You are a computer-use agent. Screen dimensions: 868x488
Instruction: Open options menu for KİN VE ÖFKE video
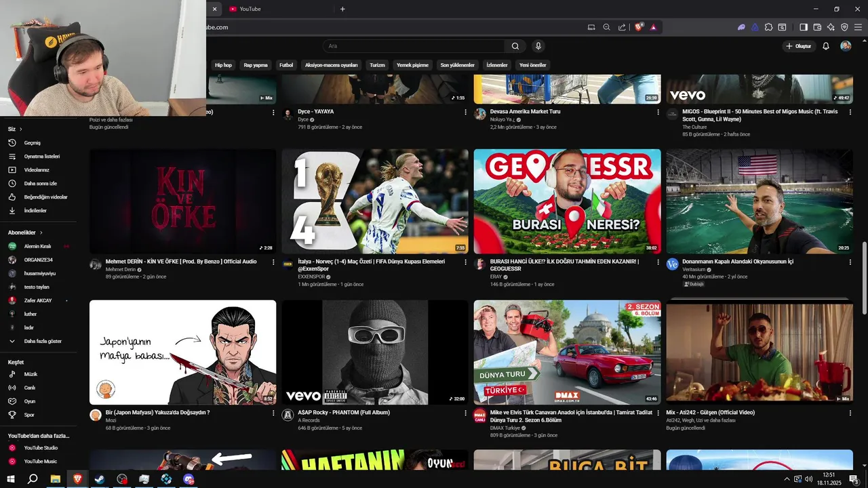tap(273, 262)
